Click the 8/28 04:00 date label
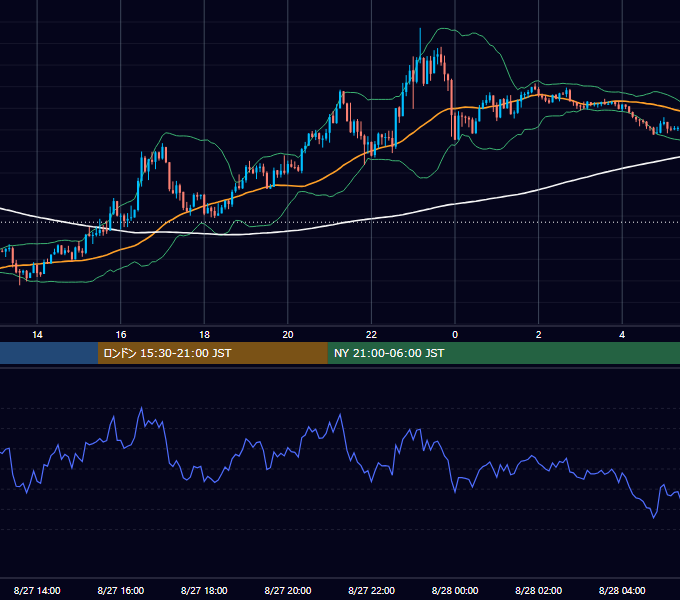 622,590
